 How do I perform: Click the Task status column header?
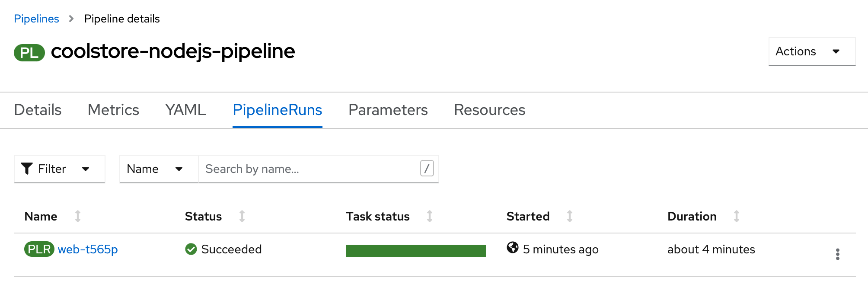pos(378,216)
